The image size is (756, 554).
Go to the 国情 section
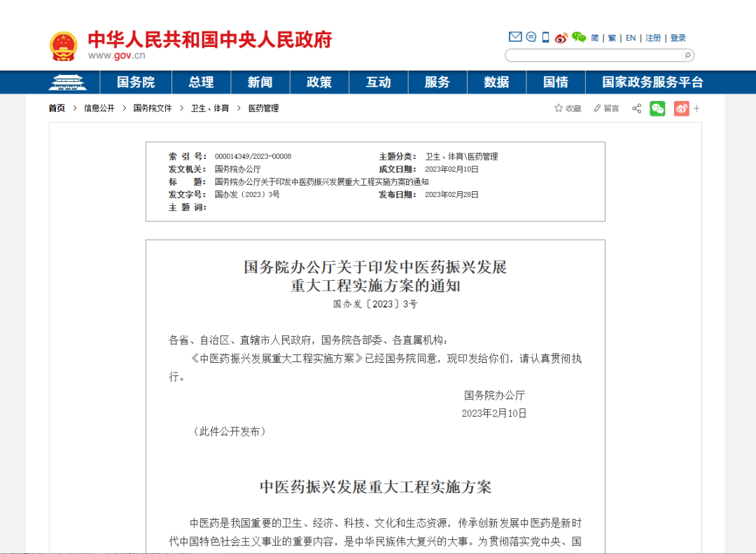(x=556, y=82)
